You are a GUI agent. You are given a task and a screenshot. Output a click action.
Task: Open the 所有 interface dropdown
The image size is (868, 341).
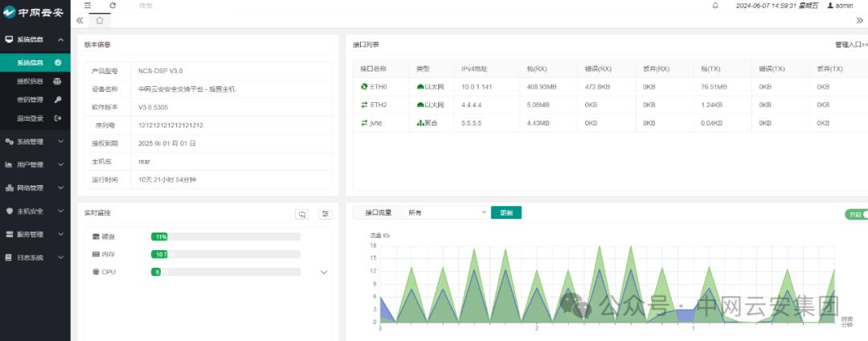(447, 213)
